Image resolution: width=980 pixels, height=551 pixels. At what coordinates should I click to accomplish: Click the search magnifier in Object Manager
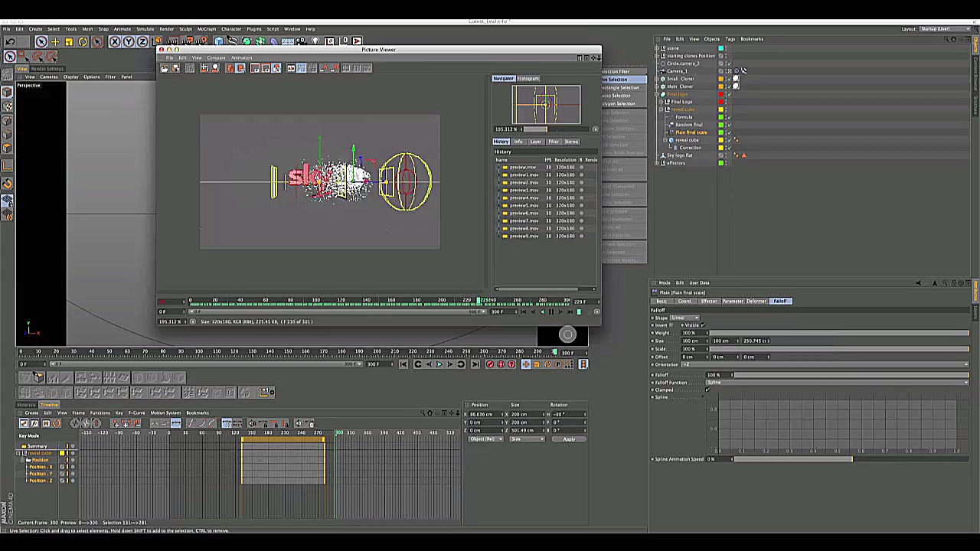pos(946,39)
